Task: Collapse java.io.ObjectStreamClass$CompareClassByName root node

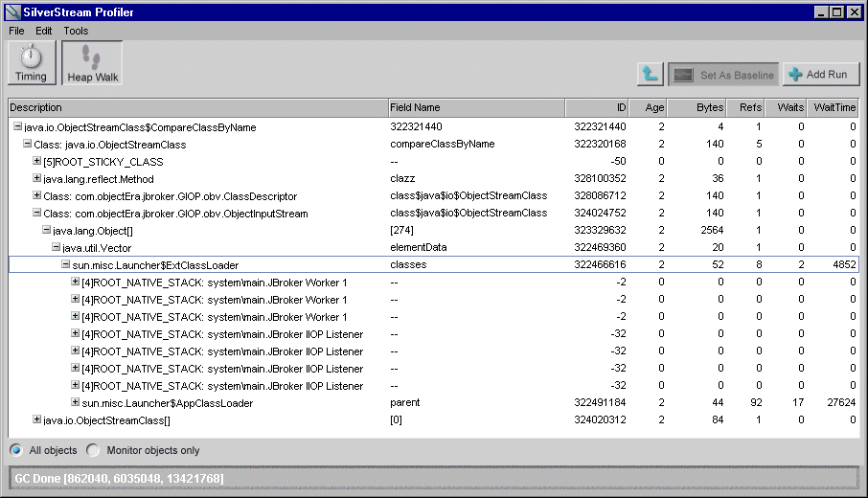Action: [x=17, y=126]
